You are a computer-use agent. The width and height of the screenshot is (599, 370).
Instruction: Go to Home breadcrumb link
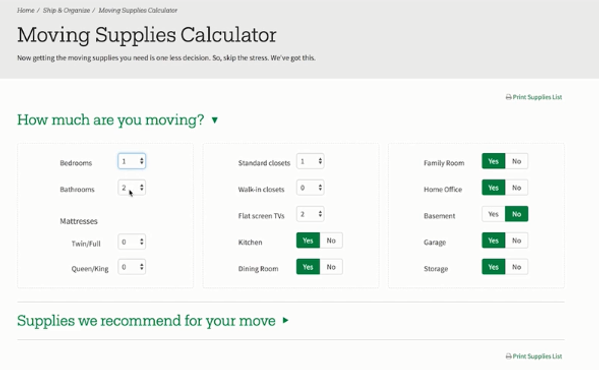(26, 10)
